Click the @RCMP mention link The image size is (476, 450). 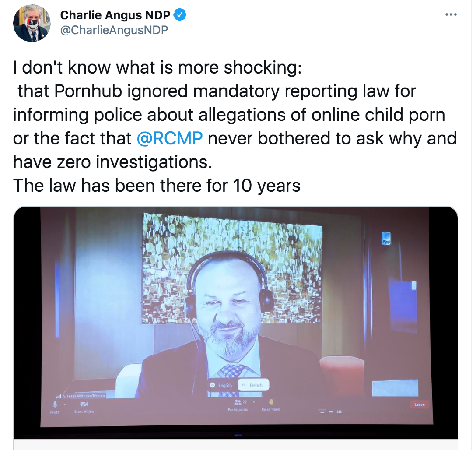(170, 138)
